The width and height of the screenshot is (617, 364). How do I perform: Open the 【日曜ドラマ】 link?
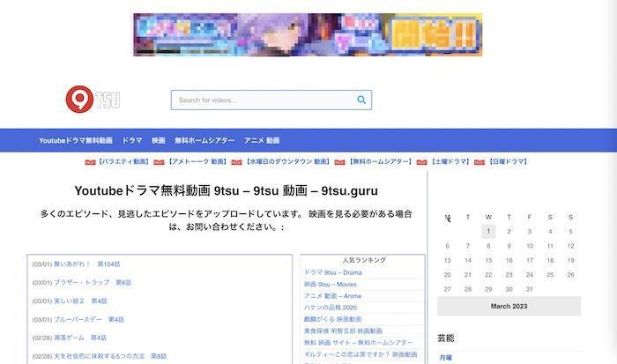[508, 162]
